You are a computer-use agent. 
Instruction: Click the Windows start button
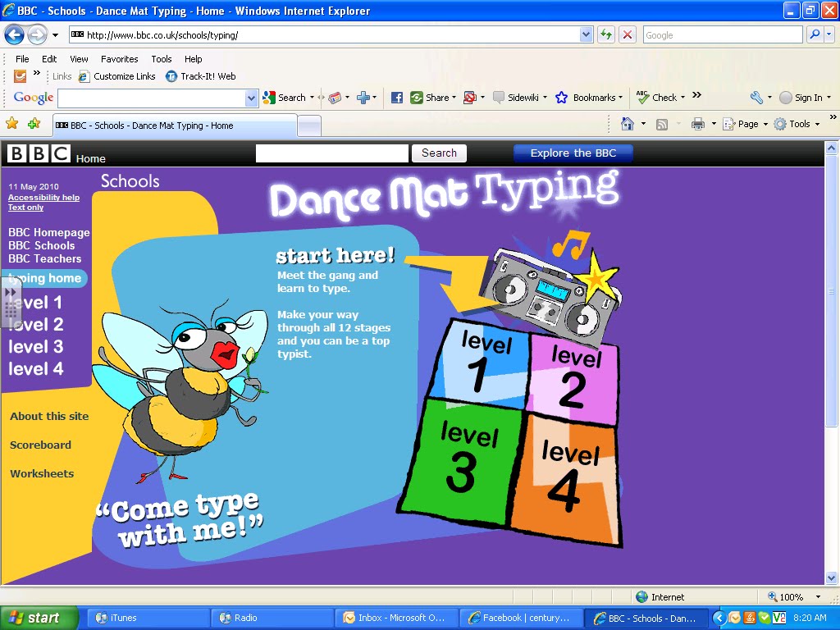coord(39,618)
